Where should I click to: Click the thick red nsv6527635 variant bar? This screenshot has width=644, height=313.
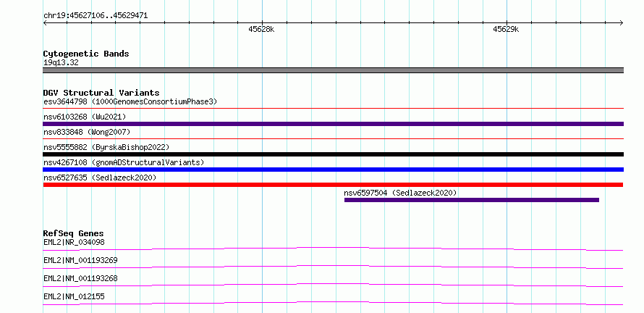coord(333,185)
